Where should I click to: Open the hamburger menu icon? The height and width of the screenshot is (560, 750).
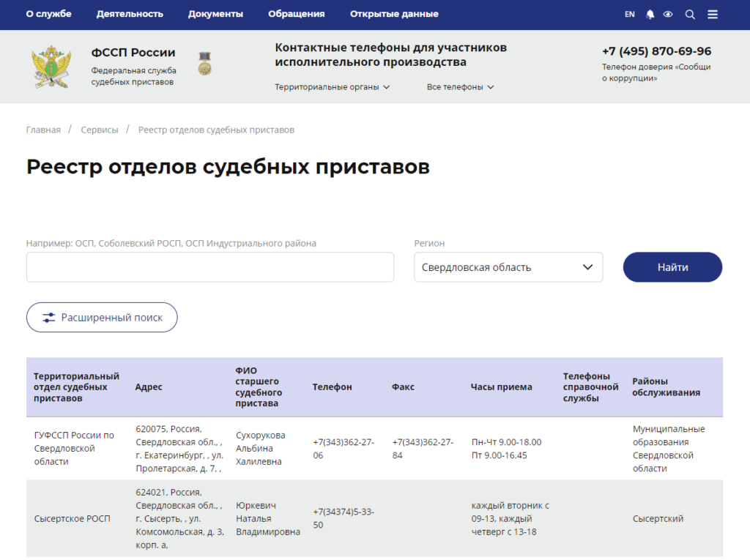click(713, 14)
